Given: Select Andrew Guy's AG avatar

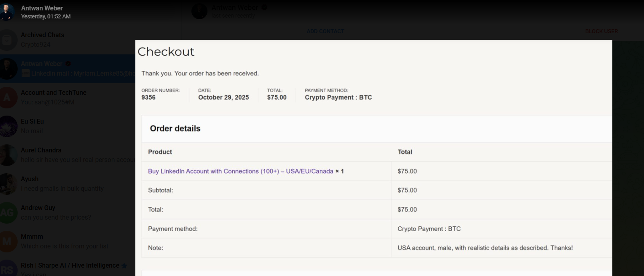Looking at the screenshot, I should click(7, 213).
